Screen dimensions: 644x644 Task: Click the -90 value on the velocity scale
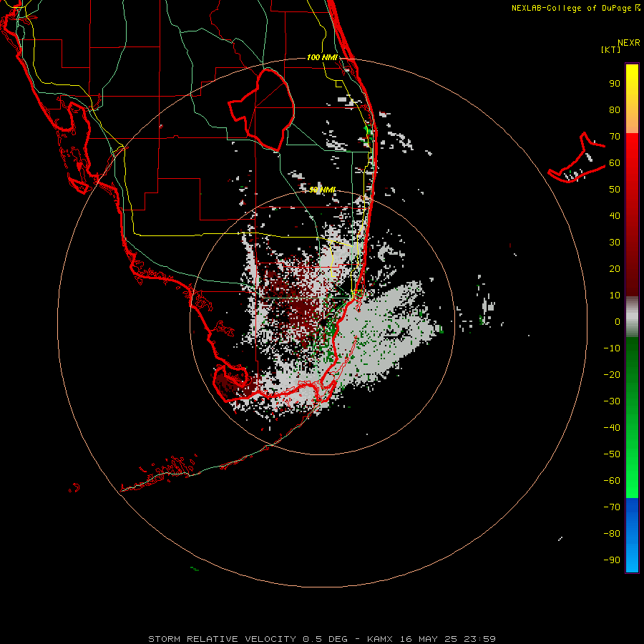(x=612, y=560)
